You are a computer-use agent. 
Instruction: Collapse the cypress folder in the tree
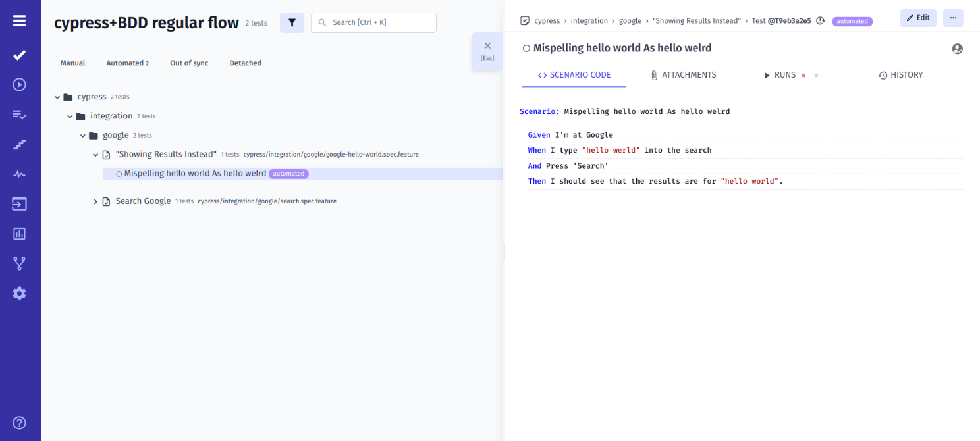[x=57, y=96]
